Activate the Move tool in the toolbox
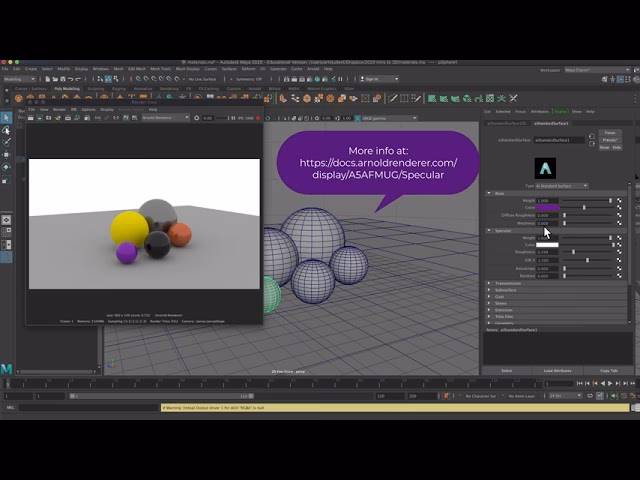This screenshot has height=480, width=640. [6, 155]
